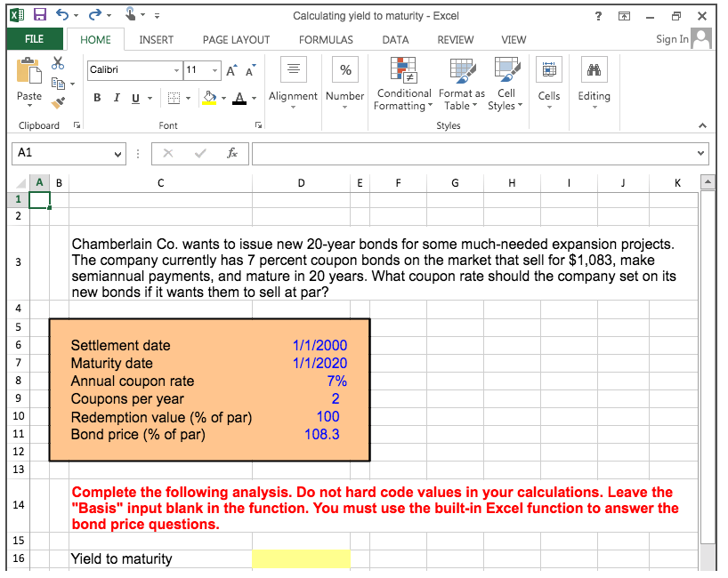Expand the Fill Color dropdown arrow
This screenshot has height=578, width=728.
coord(222,98)
